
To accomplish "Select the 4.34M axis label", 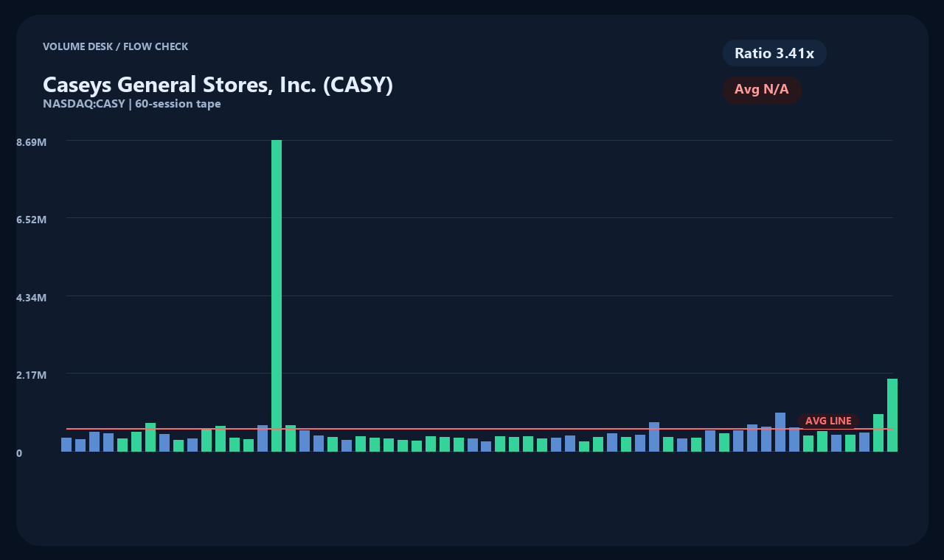I will coord(31,298).
